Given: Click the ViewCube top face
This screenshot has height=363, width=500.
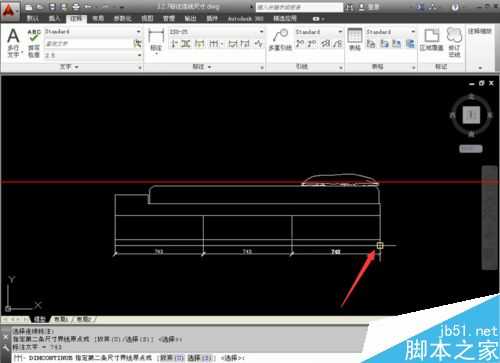Looking at the screenshot, I should (x=471, y=115).
